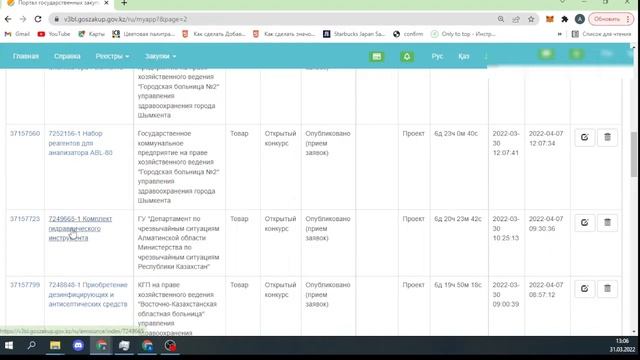Screen dimensions: 640x360
Task: Switch language to Рус
Action: pyautogui.click(x=437, y=56)
